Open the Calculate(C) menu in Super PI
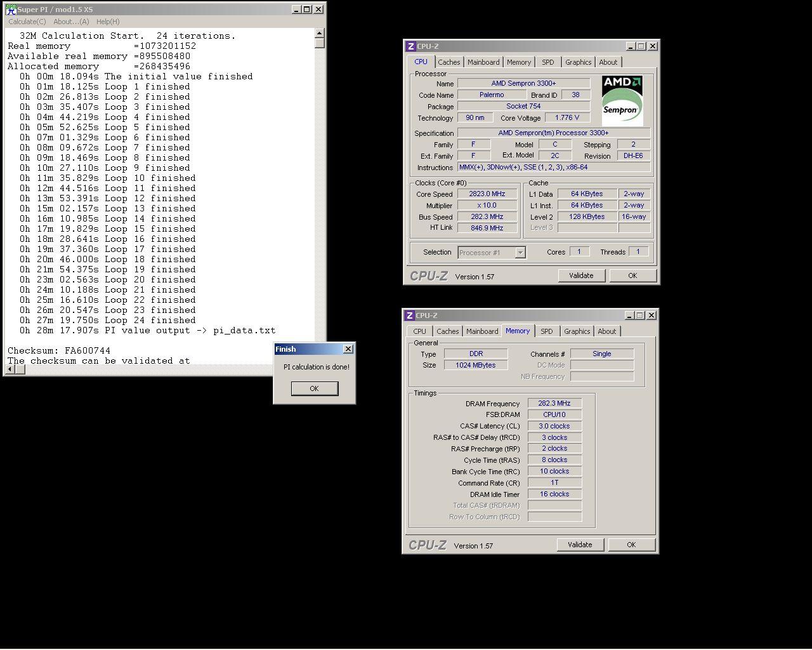This screenshot has height=650, width=812. [x=27, y=22]
